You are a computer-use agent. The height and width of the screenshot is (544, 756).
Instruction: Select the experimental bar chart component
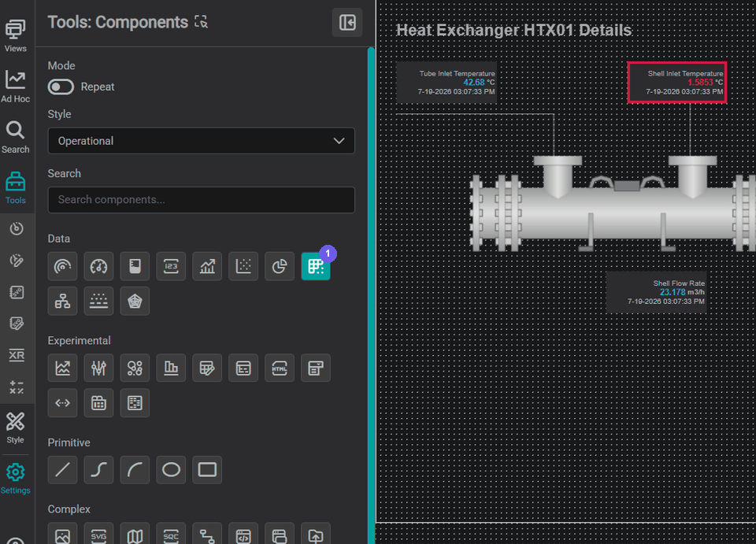pyautogui.click(x=171, y=368)
